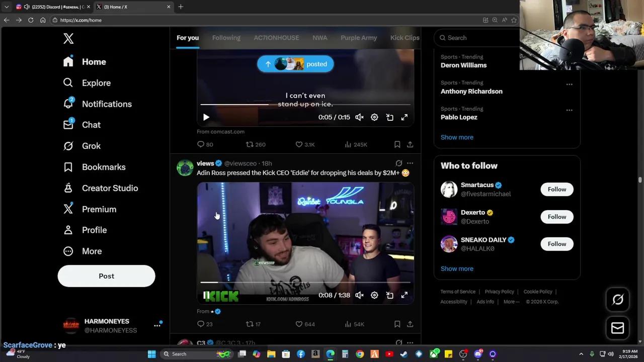
Task: Bookmark the Adin Ross video post
Action: (397, 324)
